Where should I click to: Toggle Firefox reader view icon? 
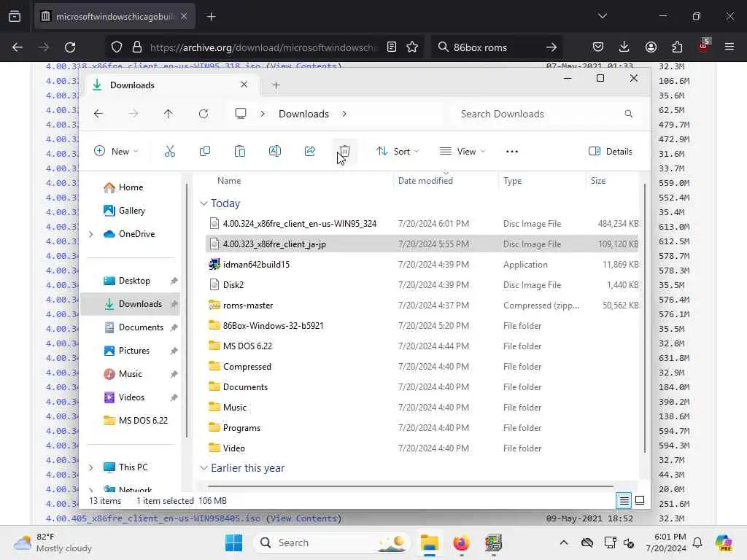tap(392, 47)
